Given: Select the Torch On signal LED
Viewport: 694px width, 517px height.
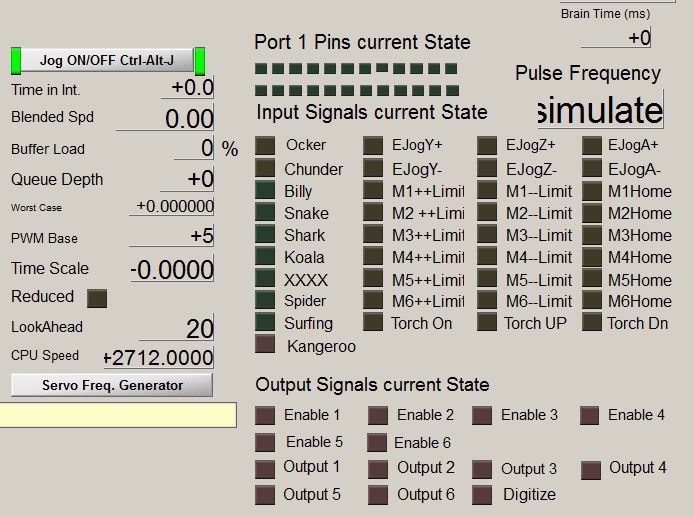Looking at the screenshot, I should pyautogui.click(x=373, y=322).
